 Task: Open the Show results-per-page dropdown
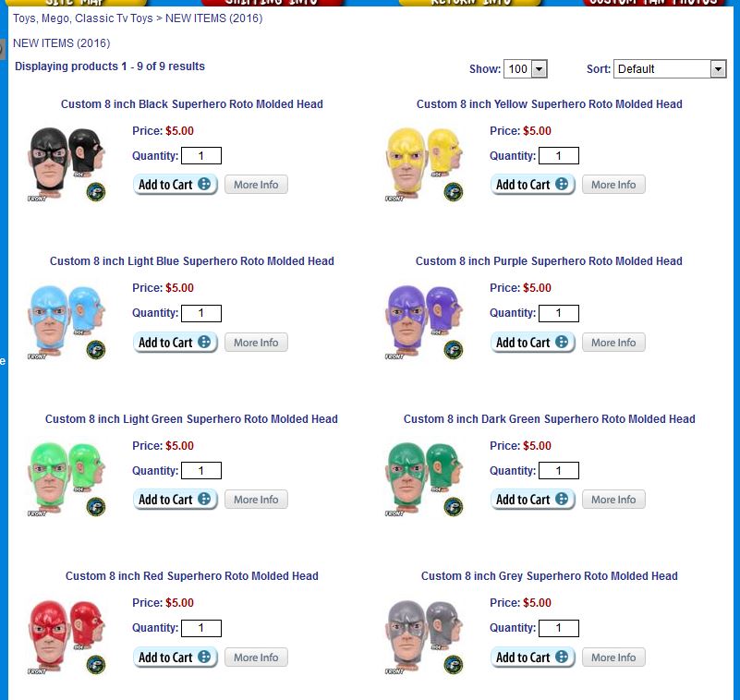click(526, 69)
